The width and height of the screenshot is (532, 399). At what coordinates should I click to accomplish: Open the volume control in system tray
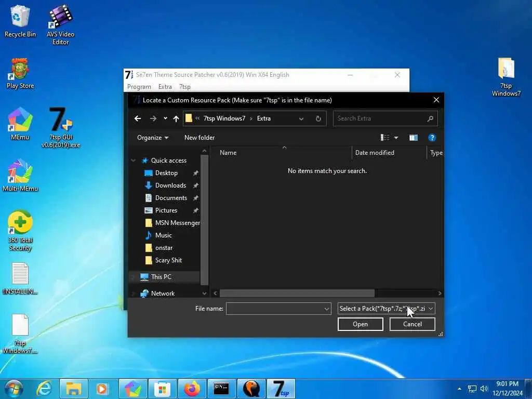coord(484,389)
